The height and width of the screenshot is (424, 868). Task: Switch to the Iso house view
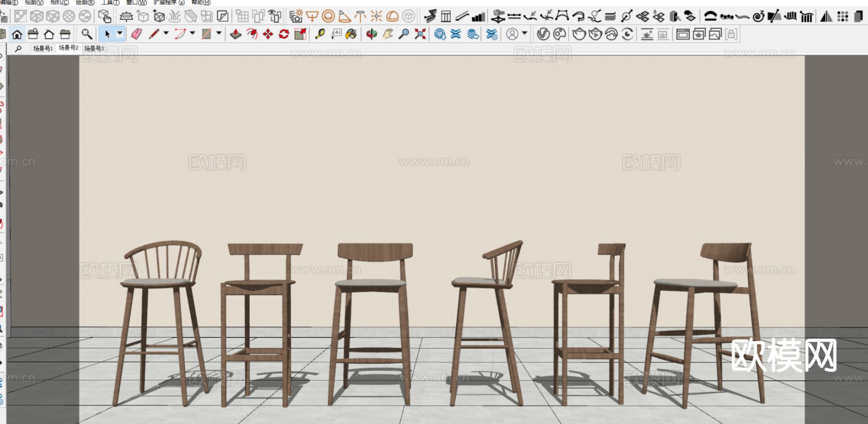(17, 34)
